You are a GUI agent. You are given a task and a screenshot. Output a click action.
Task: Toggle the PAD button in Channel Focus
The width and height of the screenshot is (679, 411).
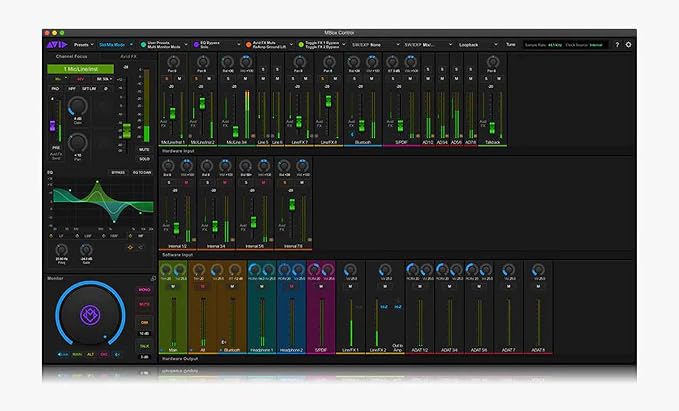tap(55, 89)
